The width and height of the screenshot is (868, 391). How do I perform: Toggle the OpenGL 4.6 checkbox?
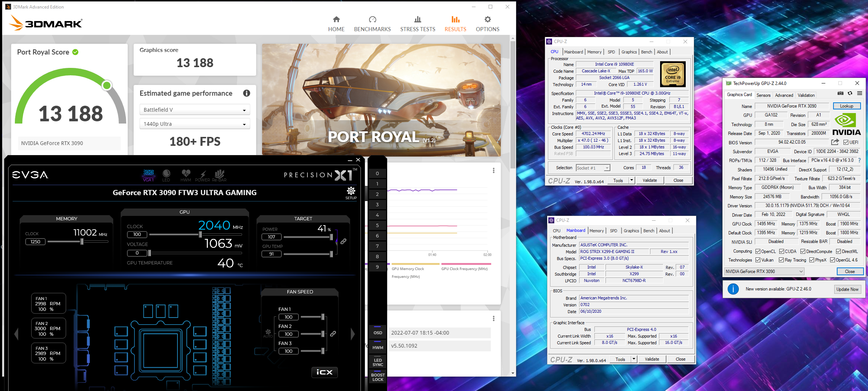click(832, 260)
